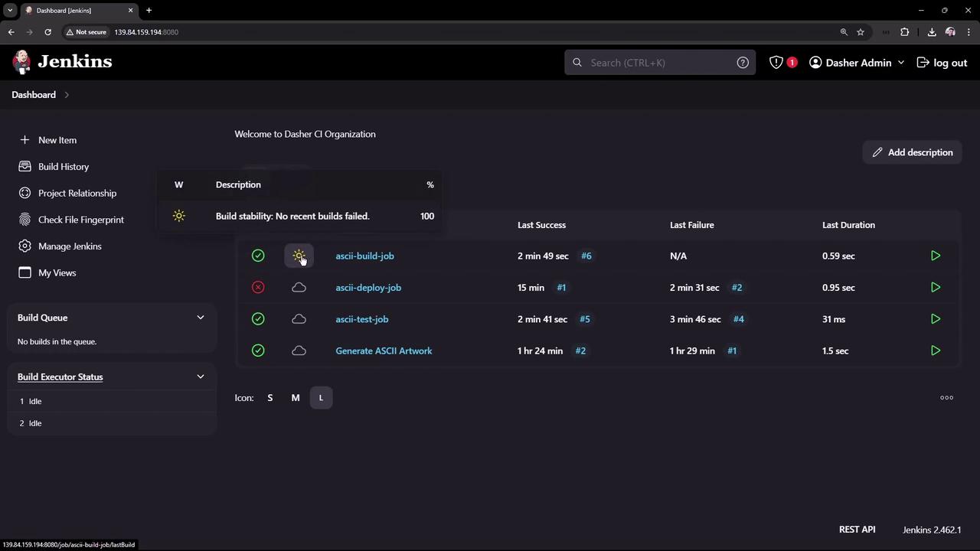
Task: Open Manage Jenkins from sidebar
Action: coord(70,246)
